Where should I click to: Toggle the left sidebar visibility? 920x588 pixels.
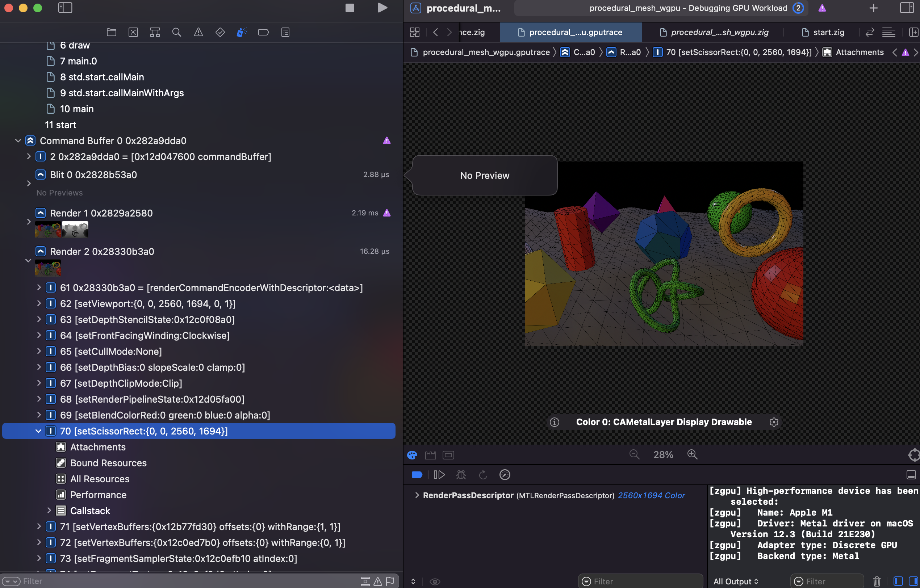tap(65, 8)
